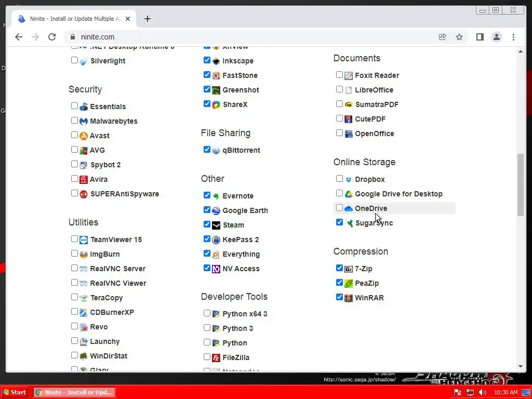
Task: Uncheck the SugarSync checkbox
Action: click(x=339, y=222)
